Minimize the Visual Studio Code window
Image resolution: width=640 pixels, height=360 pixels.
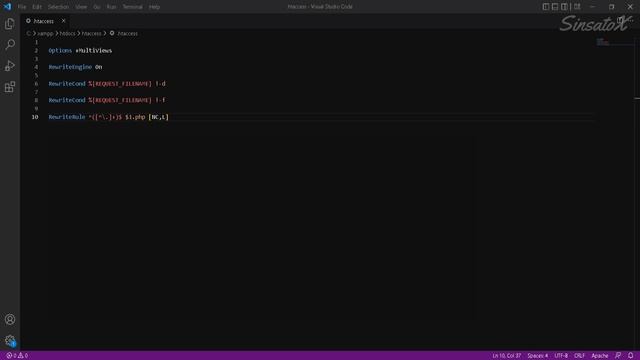pyautogui.click(x=593, y=7)
